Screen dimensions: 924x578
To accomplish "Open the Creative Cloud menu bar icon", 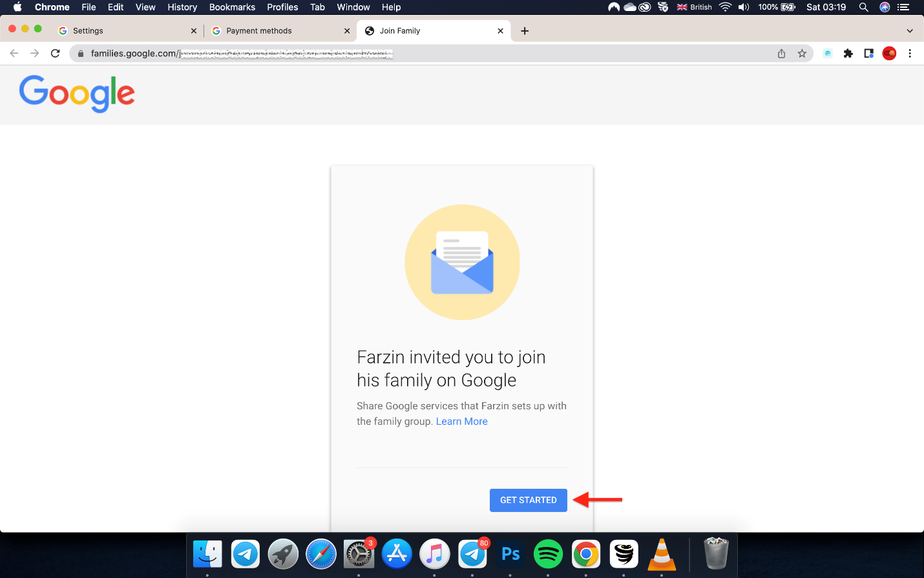I will (644, 7).
